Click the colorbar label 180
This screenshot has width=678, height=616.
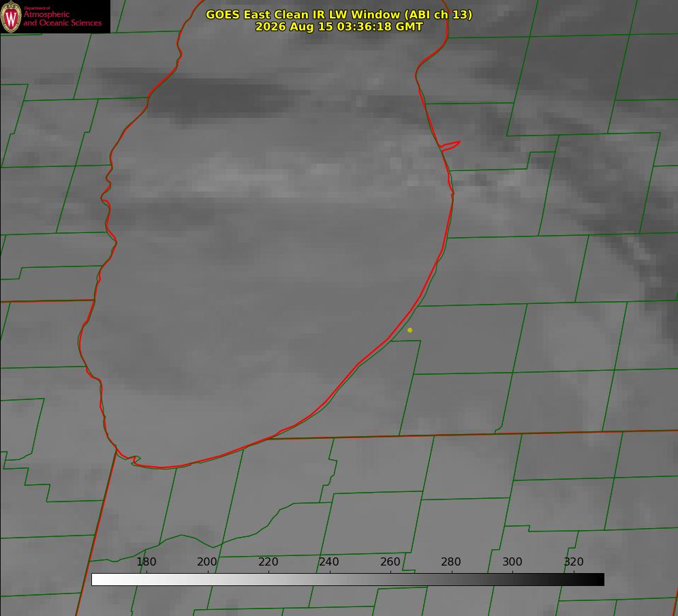146,561
